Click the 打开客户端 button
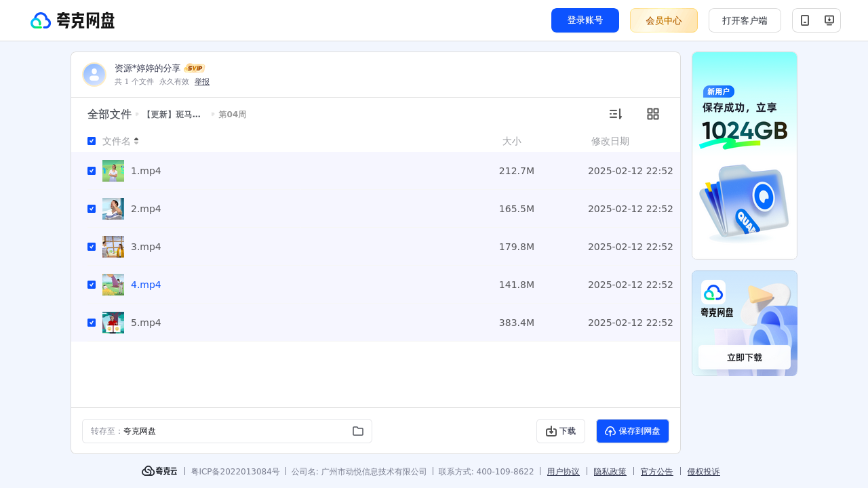This screenshot has width=868, height=488. (745, 20)
